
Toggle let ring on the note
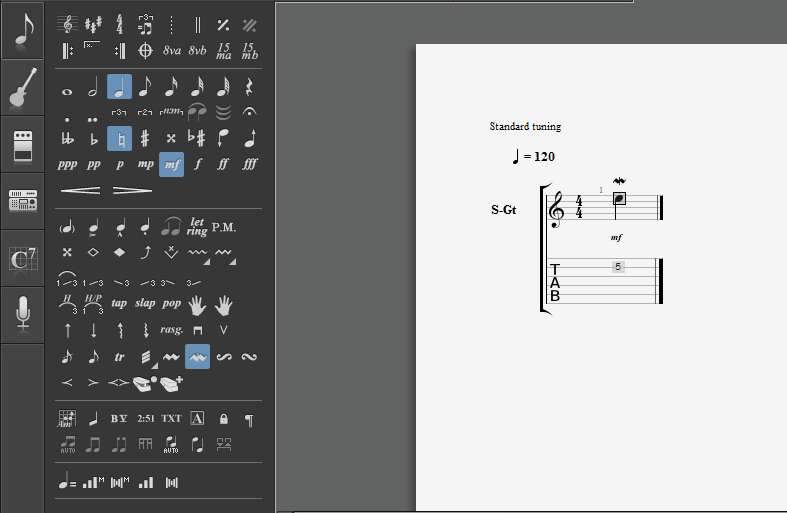pyautogui.click(x=197, y=227)
